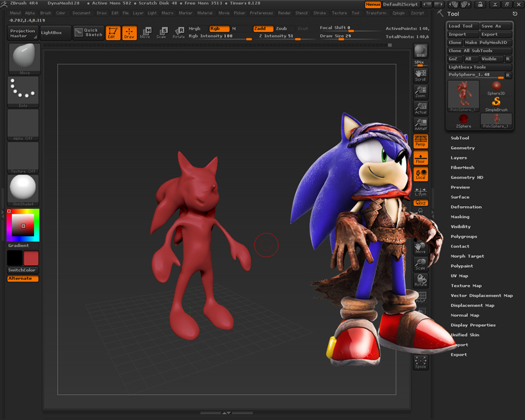Toggle the Floor grid on
Image resolution: width=525 pixels, height=420 pixels.
(x=421, y=157)
